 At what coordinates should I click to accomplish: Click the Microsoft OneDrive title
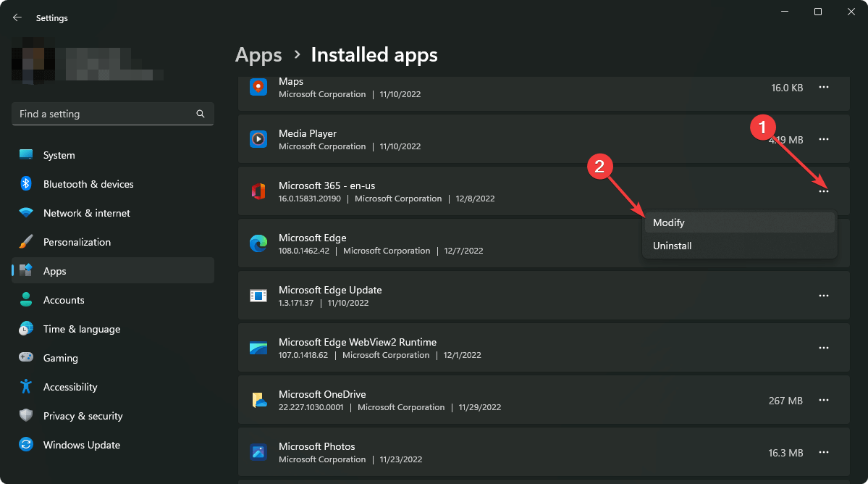pos(322,394)
